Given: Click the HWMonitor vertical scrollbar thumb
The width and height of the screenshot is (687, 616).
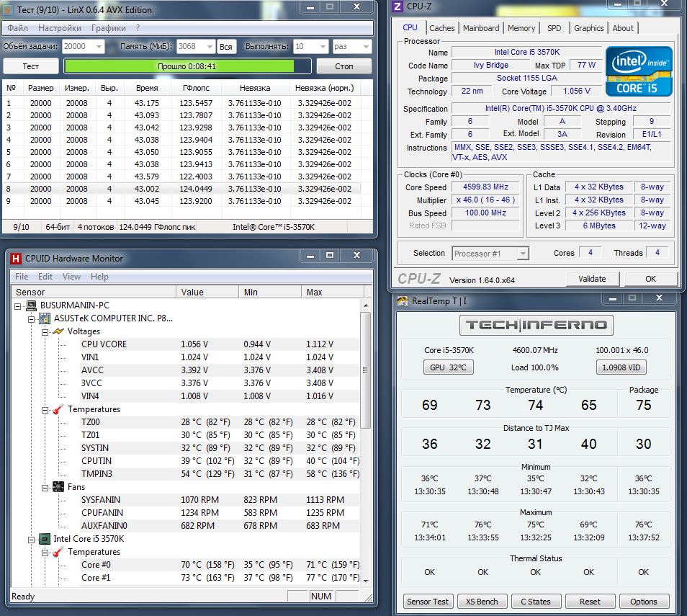Looking at the screenshot, I should pos(365,370).
